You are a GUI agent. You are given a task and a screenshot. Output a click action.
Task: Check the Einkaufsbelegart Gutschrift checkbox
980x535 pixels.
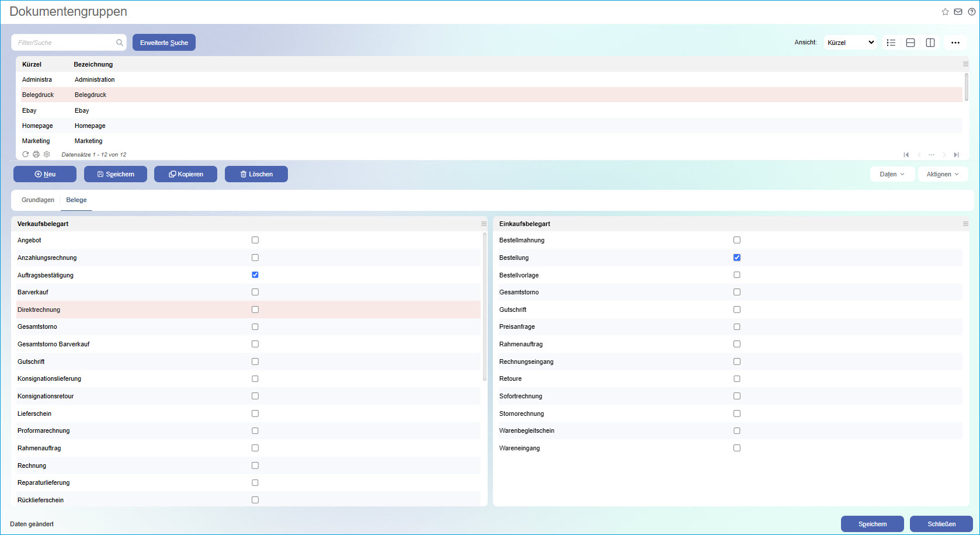[737, 310]
